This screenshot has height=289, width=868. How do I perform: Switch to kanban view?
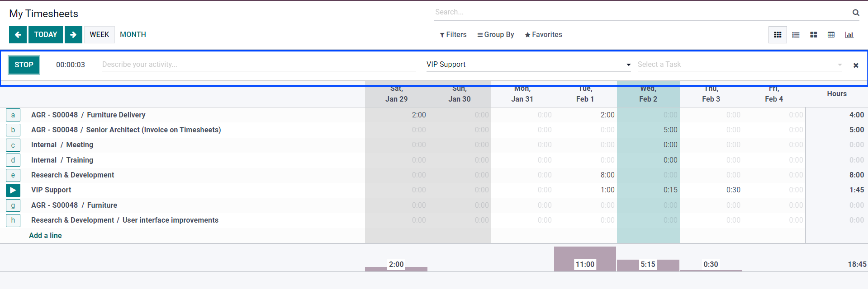coord(813,34)
